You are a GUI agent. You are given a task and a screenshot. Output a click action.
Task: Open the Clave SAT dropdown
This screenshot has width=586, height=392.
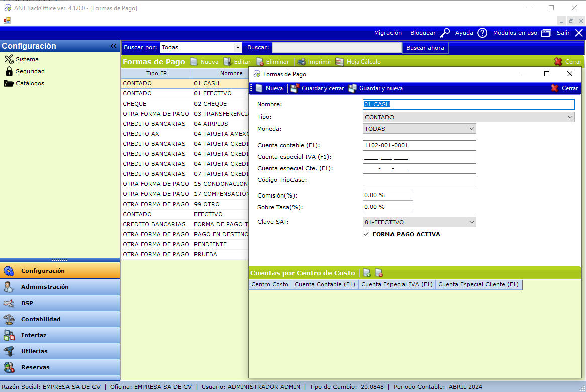[x=471, y=222]
